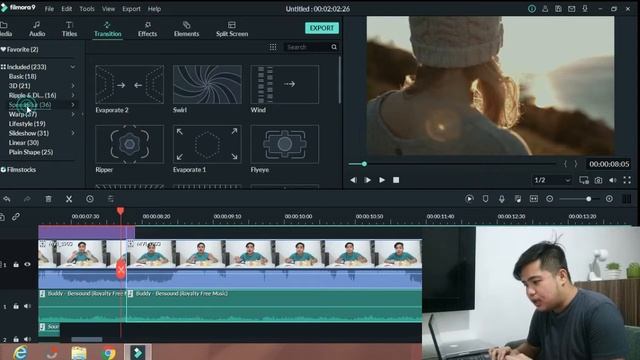Open the 1/2 preview quality dropdown
Screen dimensions: 640x360
click(552, 180)
